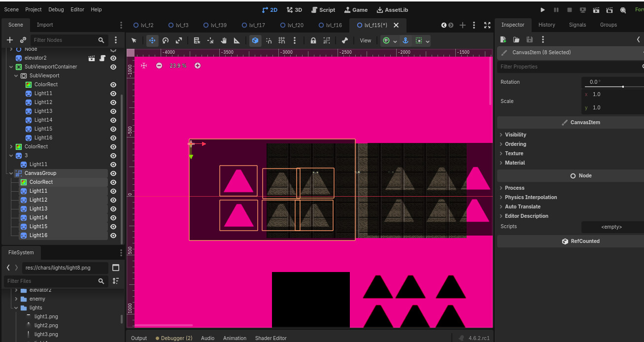Select the Move mode tool
Image resolution: width=644 pixels, height=342 pixels.
point(152,40)
